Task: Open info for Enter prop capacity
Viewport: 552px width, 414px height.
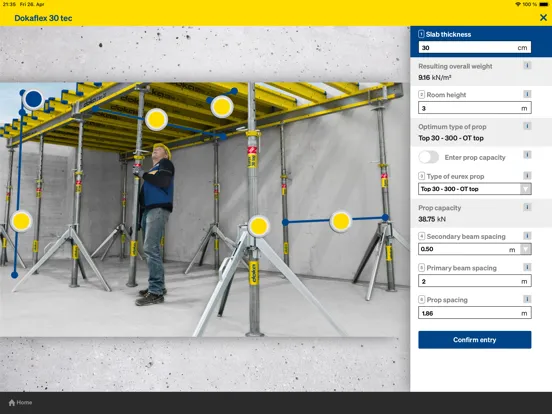Action: [x=527, y=155]
